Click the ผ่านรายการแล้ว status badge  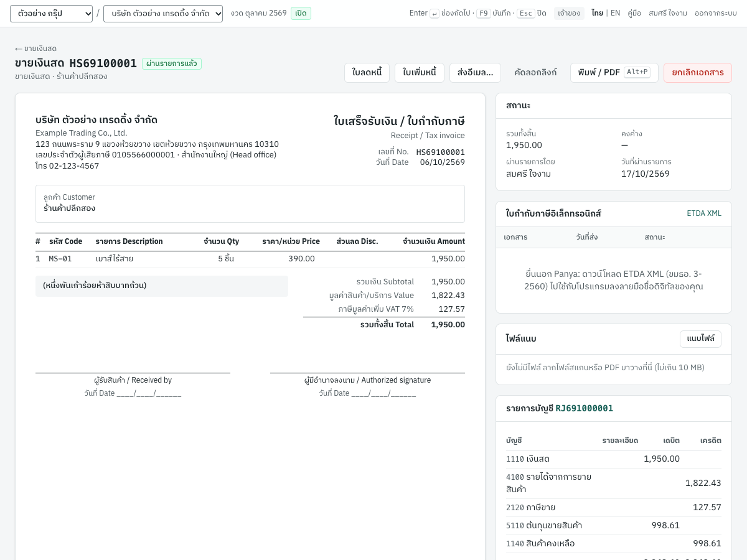click(172, 63)
